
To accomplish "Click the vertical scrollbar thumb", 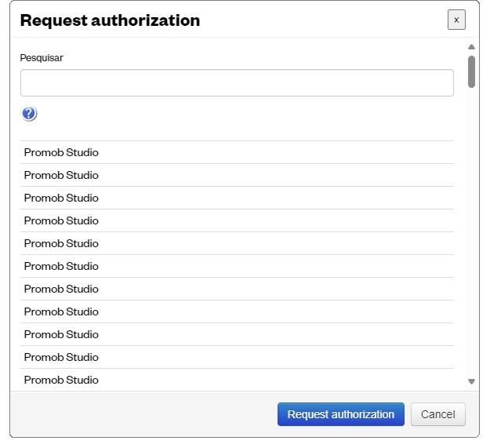I will click(x=471, y=71).
